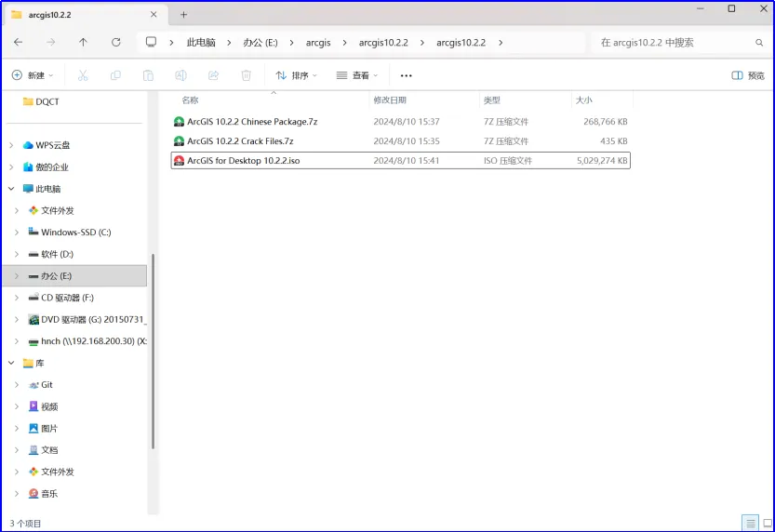The image size is (775, 532).
Task: Click the Chinese Package.7z file icon
Action: (x=179, y=122)
